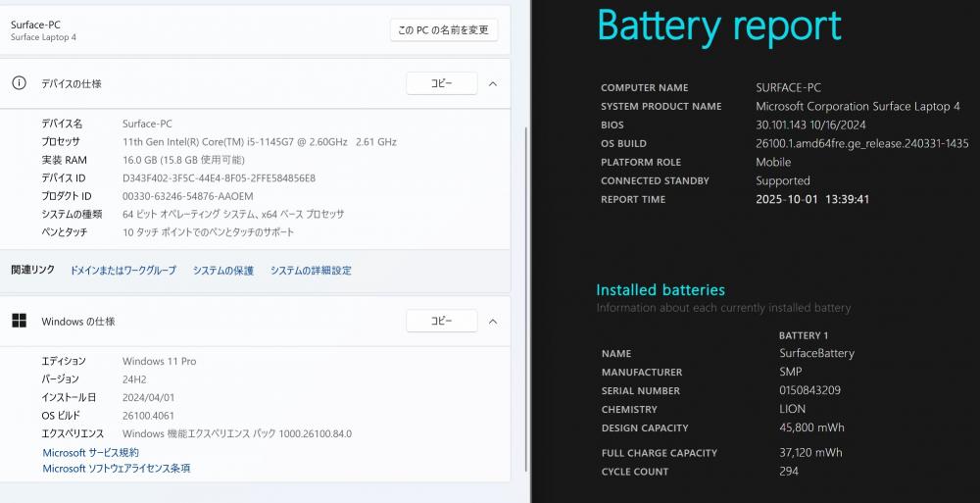This screenshot has width=980, height=503.
Task: Open Microsoft サービス規約 link
Action: (x=90, y=452)
